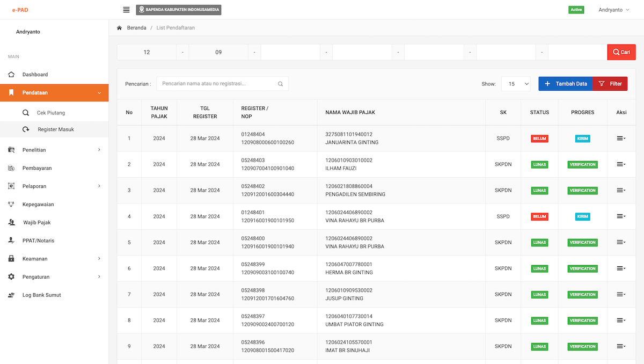The height and width of the screenshot is (364, 644).
Task: Click the red Filter button
Action: [610, 84]
